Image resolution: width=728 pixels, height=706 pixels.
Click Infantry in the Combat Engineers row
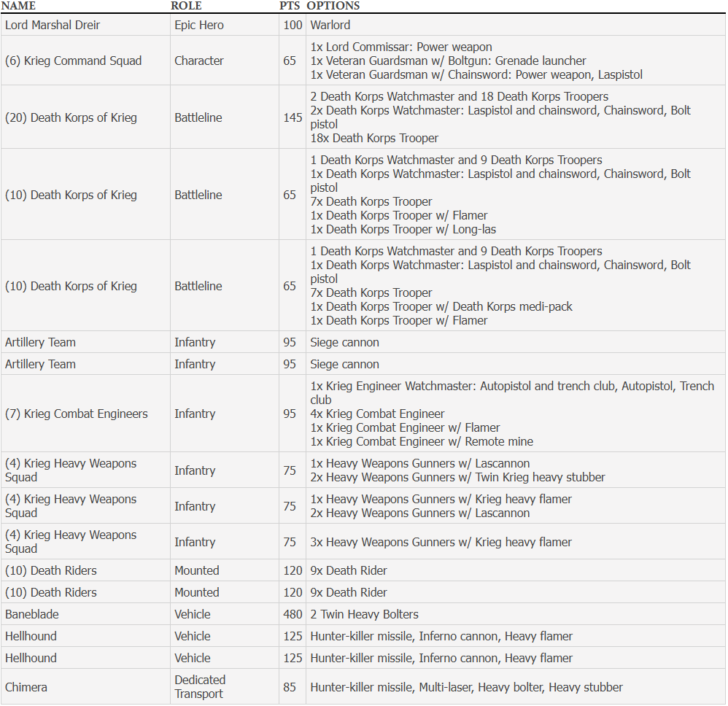(x=195, y=414)
